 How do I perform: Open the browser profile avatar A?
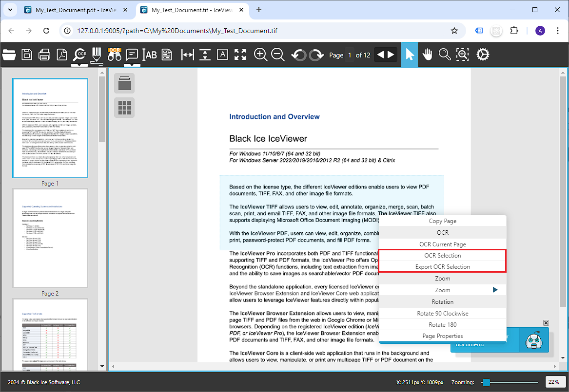[540, 31]
